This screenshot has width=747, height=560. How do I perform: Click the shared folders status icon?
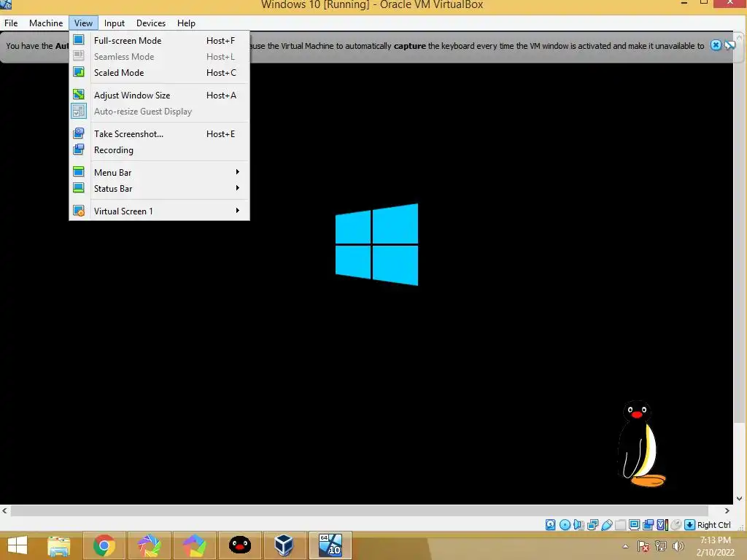click(620, 525)
